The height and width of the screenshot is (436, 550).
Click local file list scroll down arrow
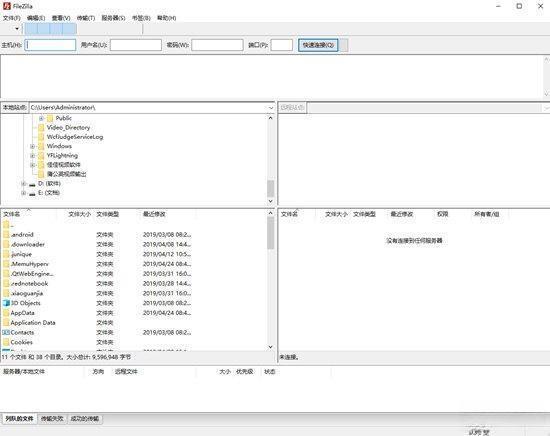tap(270, 347)
